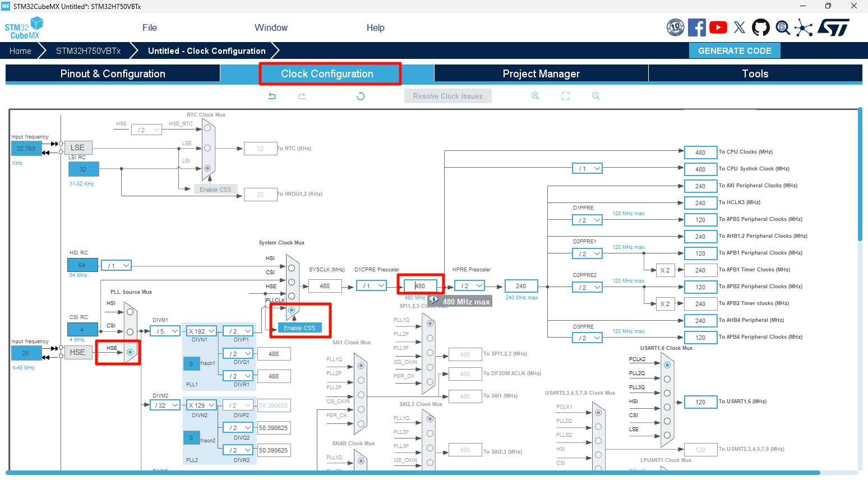Viewport: 868px width, 480px height.
Task: Open the DIVM2 /32 dropdown
Action: click(x=165, y=405)
